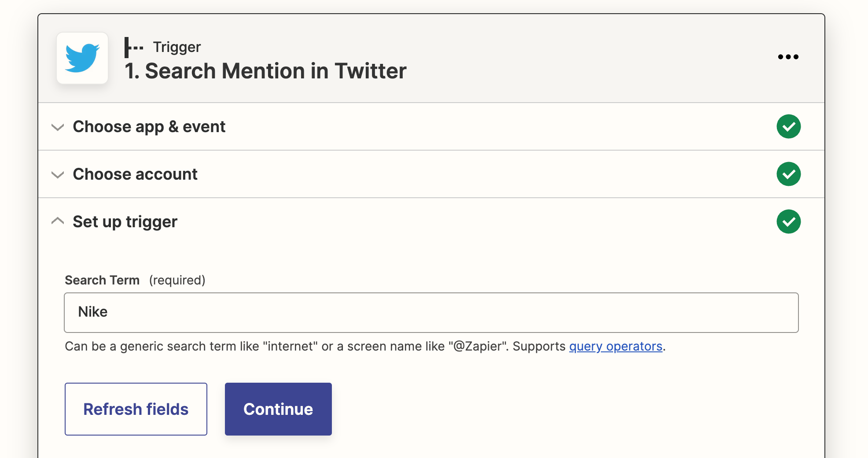The image size is (868, 458).
Task: Open the query operators link
Action: click(615, 347)
